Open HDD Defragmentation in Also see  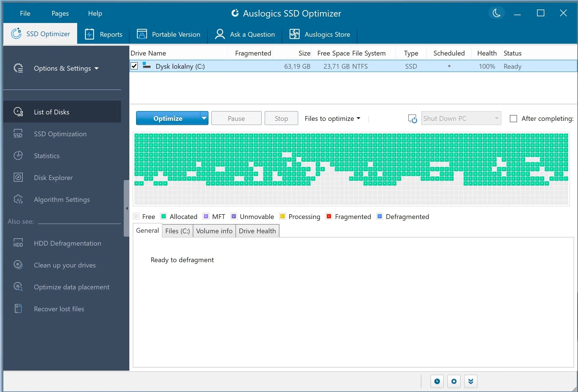[67, 243]
